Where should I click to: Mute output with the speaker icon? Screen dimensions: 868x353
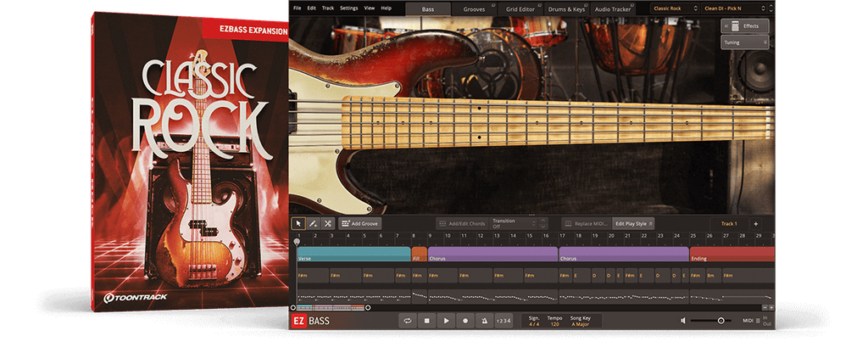684,320
